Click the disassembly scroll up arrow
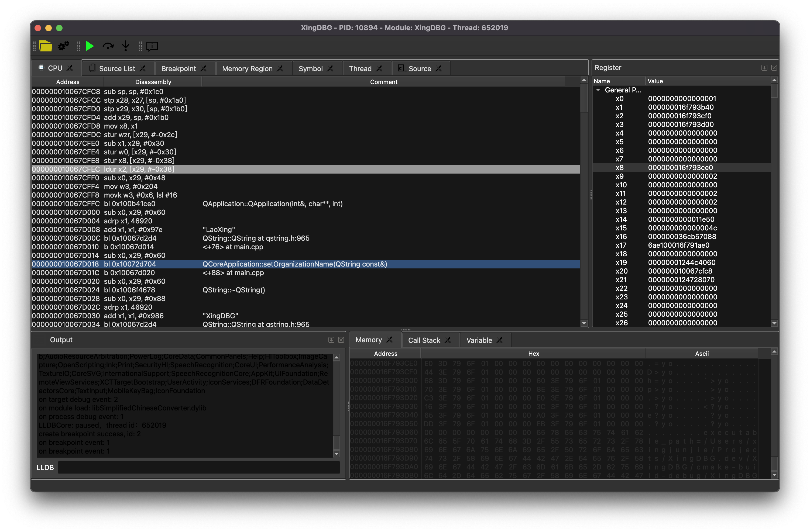 click(x=584, y=80)
